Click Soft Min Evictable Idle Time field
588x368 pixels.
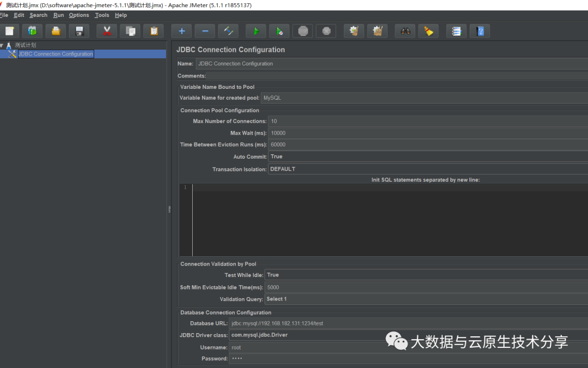coord(426,287)
